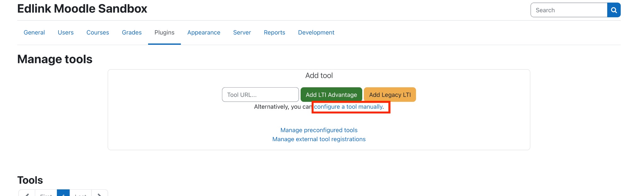
Task: Open the General tab
Action: (34, 32)
